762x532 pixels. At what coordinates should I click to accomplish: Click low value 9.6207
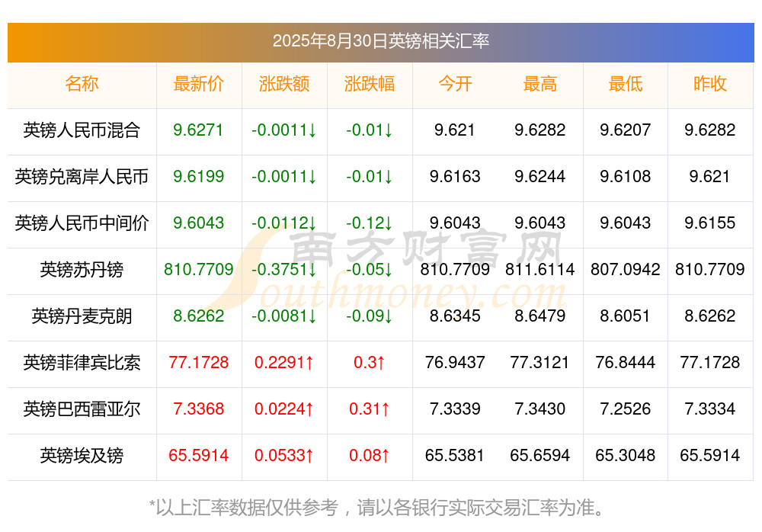626,130
